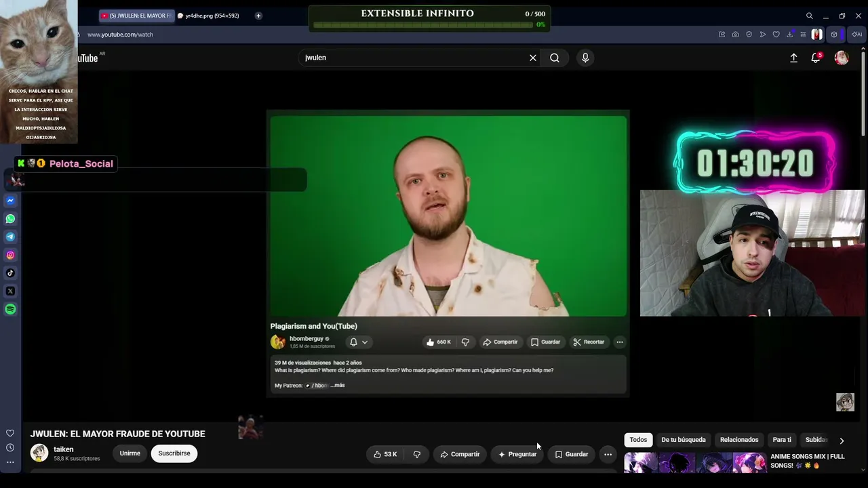Open browsing history clock in sidebar
This screenshot has width=868, height=488.
10,447
